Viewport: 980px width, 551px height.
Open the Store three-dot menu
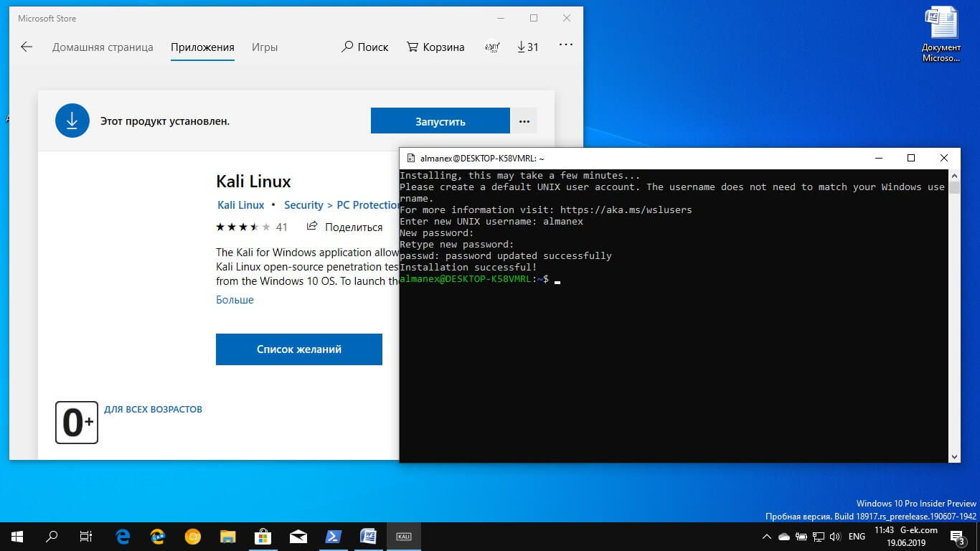coord(566,44)
